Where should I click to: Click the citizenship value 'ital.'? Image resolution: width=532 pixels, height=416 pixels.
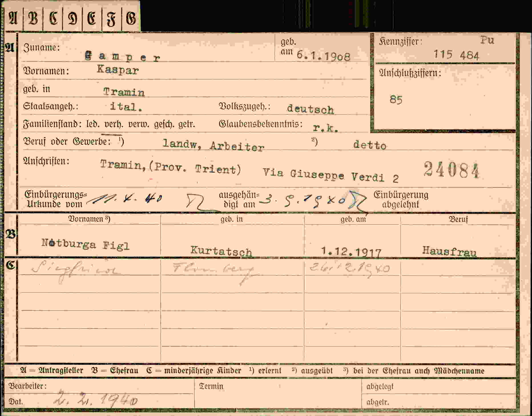(x=126, y=107)
